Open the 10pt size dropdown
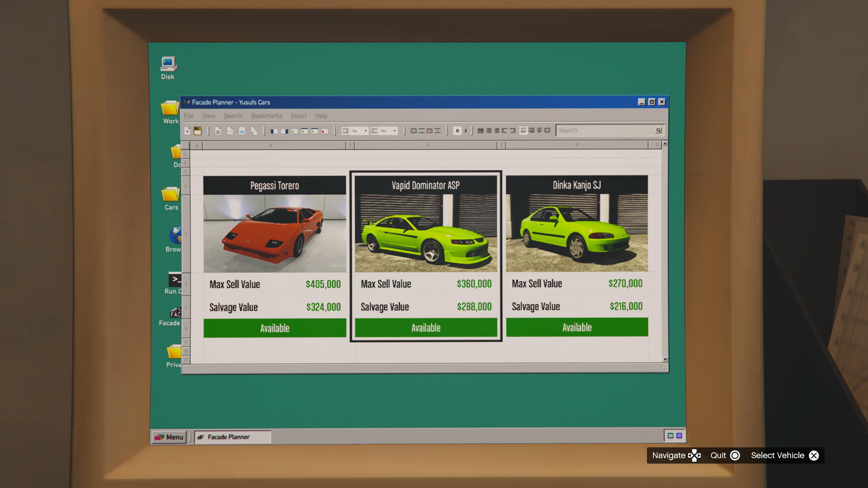The height and width of the screenshot is (488, 868). tap(365, 131)
